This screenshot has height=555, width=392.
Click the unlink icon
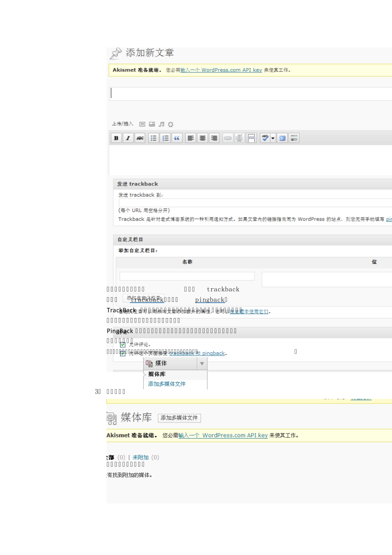239,138
